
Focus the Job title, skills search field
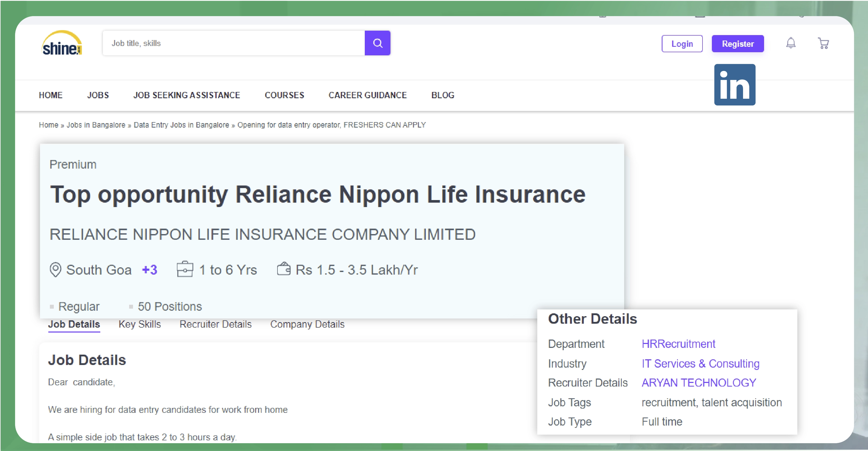(x=234, y=43)
